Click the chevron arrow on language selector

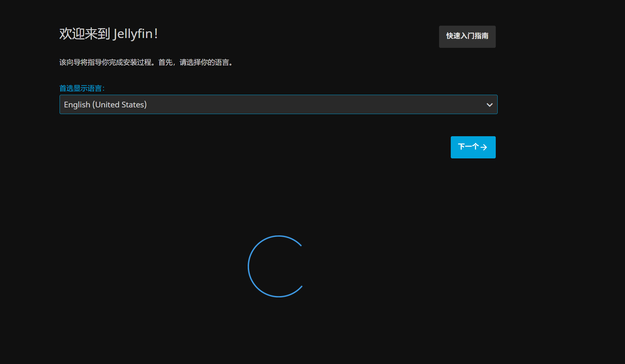pyautogui.click(x=489, y=105)
